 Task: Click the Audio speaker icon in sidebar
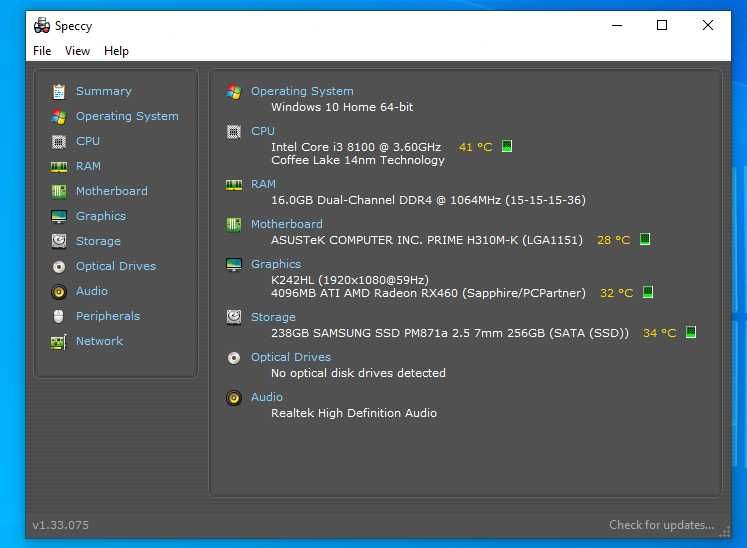click(59, 292)
